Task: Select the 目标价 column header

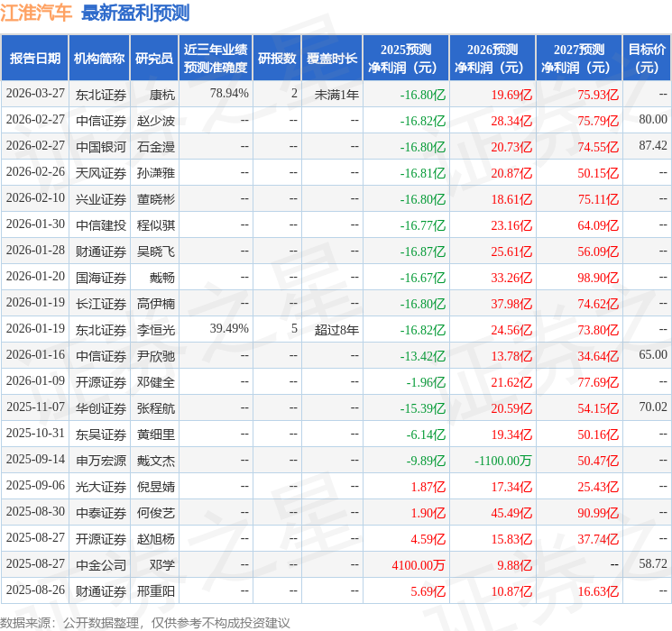Action: point(647,58)
